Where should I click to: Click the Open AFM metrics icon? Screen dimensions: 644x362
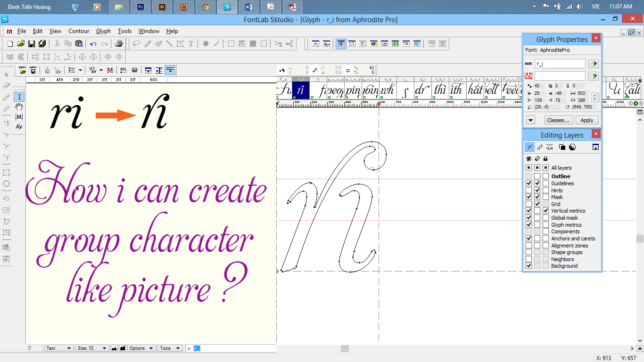click(x=22, y=70)
